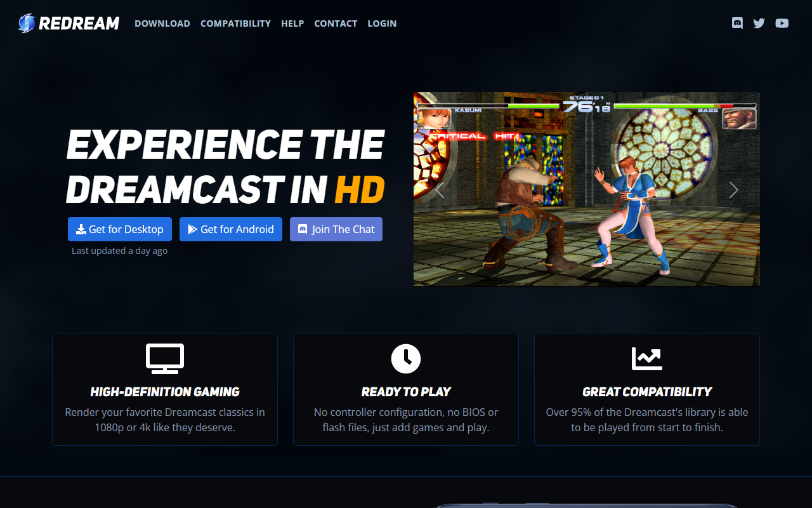Open the Twitter icon in the header
Screen dimensions: 812x508
759,23
